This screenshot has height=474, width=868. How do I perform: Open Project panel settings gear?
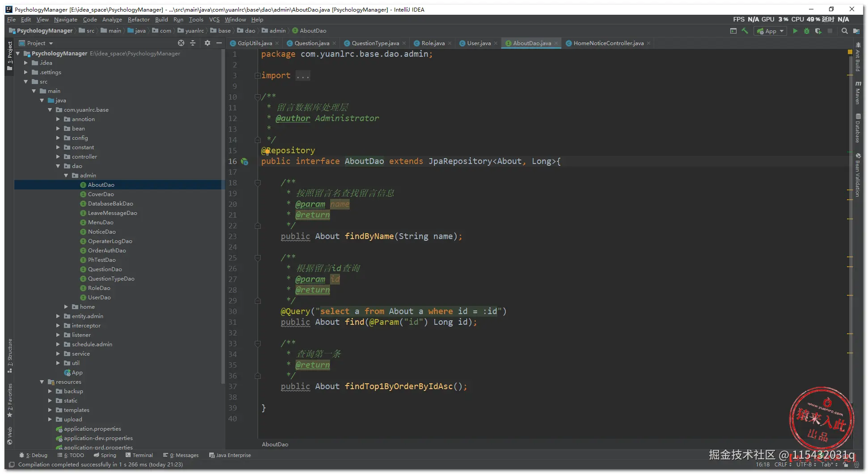[207, 43]
